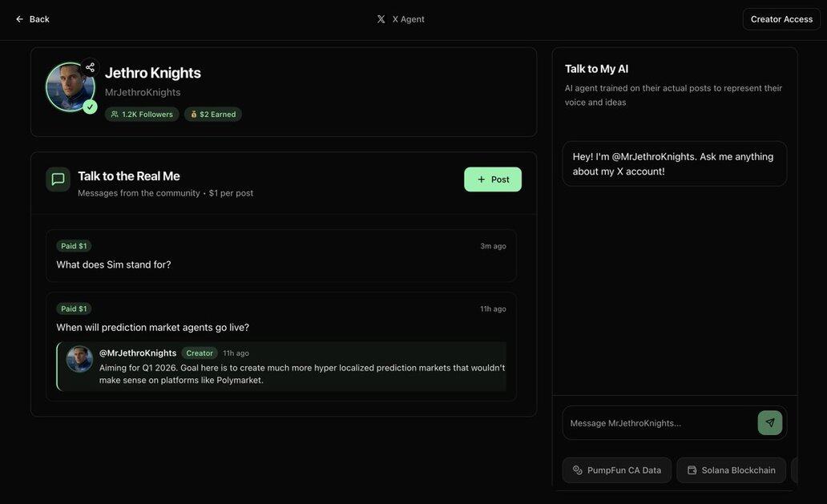Focus the Message MrJethroKnights input field
Screen dimensions: 827x504
pos(659,423)
